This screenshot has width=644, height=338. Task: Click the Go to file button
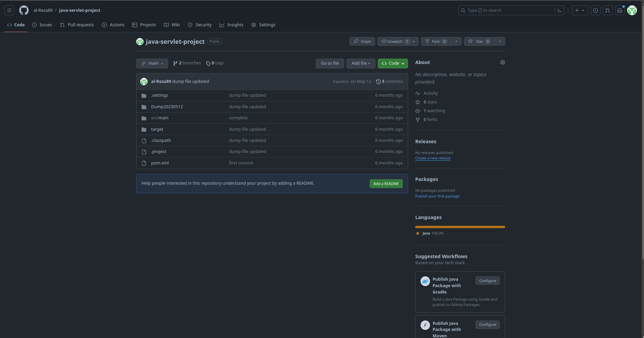click(330, 63)
